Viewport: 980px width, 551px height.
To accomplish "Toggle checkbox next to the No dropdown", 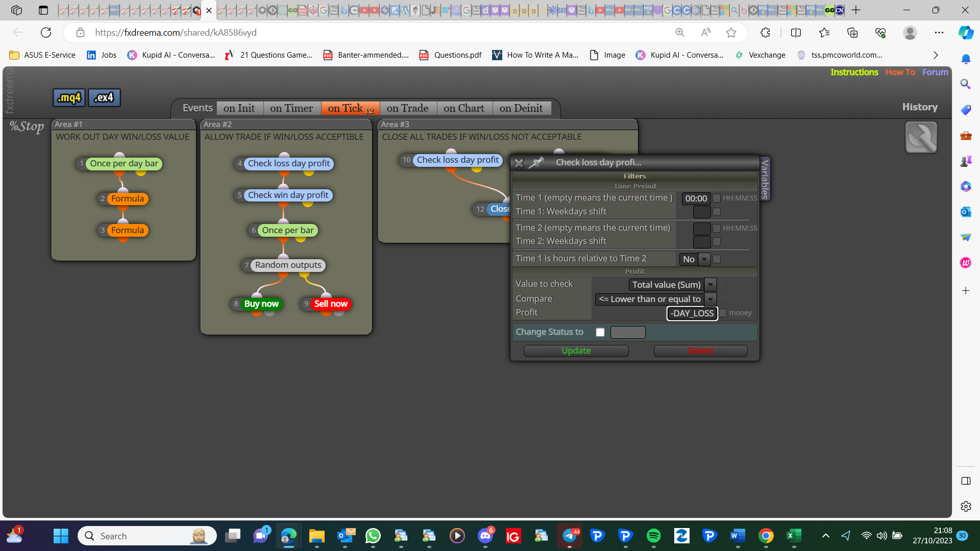I will (717, 259).
